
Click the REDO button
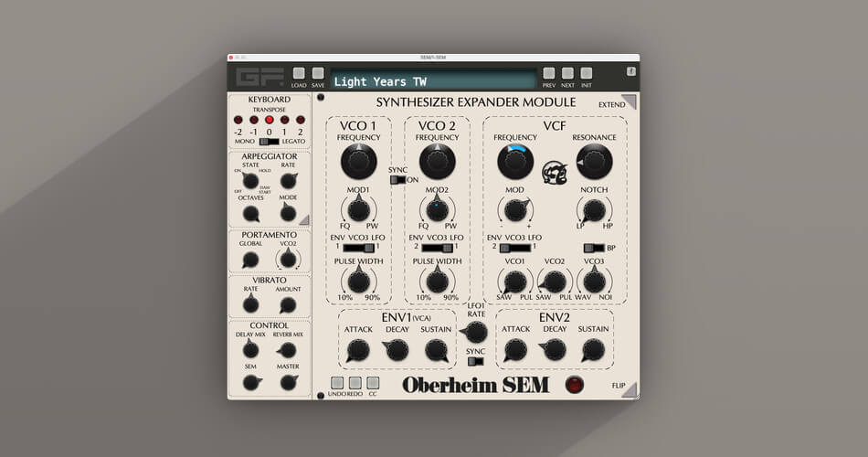pyautogui.click(x=355, y=383)
